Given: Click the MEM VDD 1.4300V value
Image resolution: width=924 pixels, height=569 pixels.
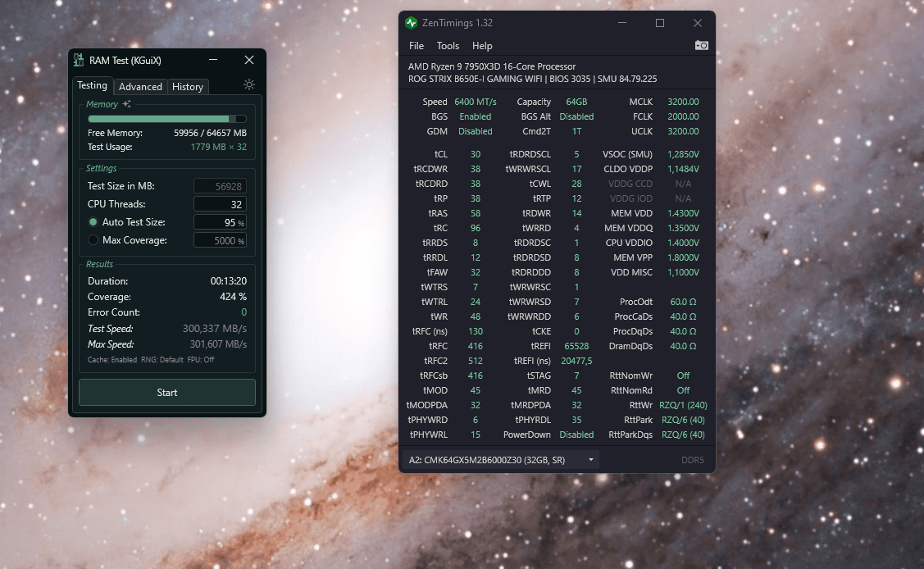Looking at the screenshot, I should click(683, 213).
